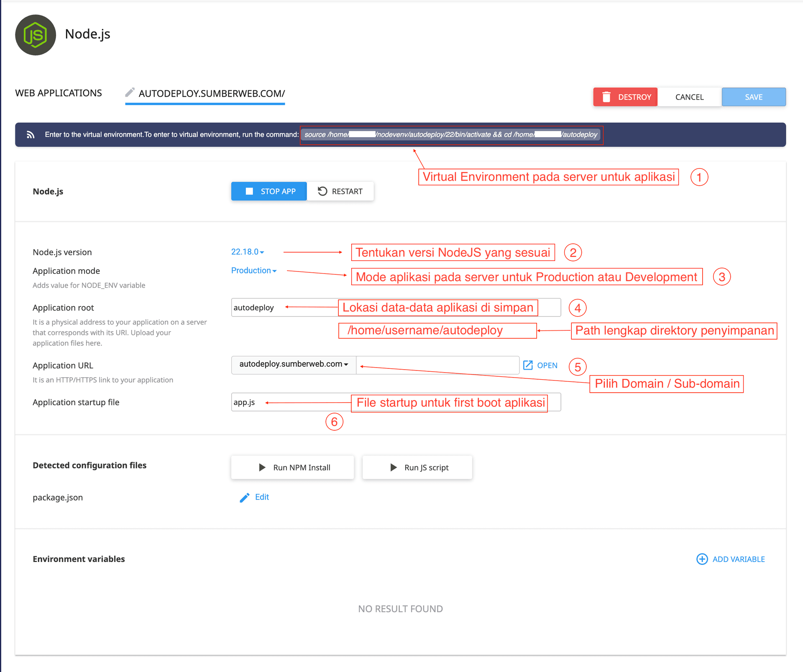The image size is (803, 672).
Task: Click the pencil icon beside package.json
Action: click(245, 497)
